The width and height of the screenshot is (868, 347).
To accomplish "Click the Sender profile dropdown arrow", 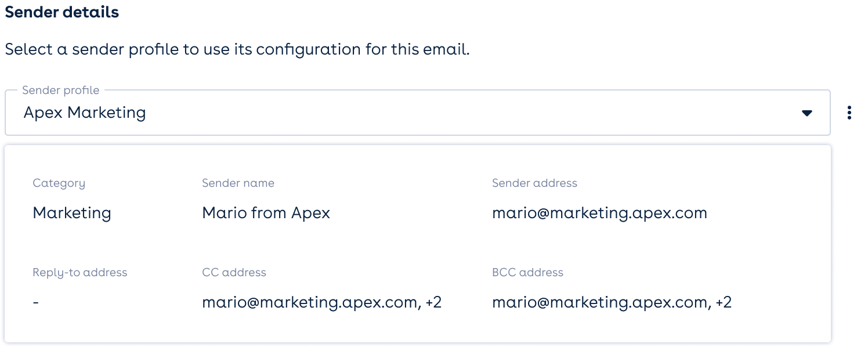I will [x=806, y=113].
